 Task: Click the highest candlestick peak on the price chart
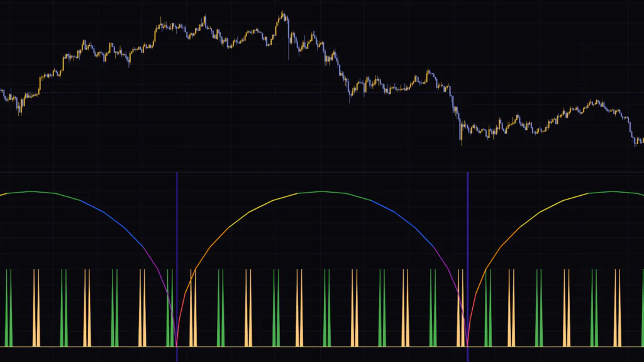(x=283, y=15)
